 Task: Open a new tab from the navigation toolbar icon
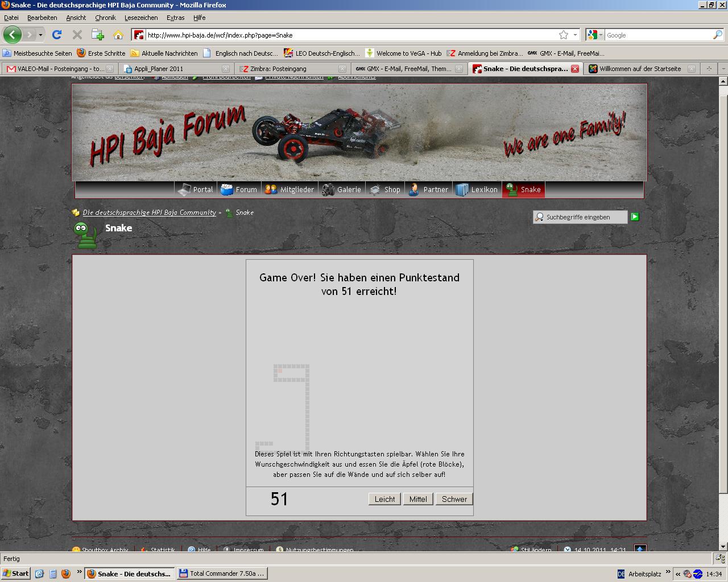click(98, 35)
